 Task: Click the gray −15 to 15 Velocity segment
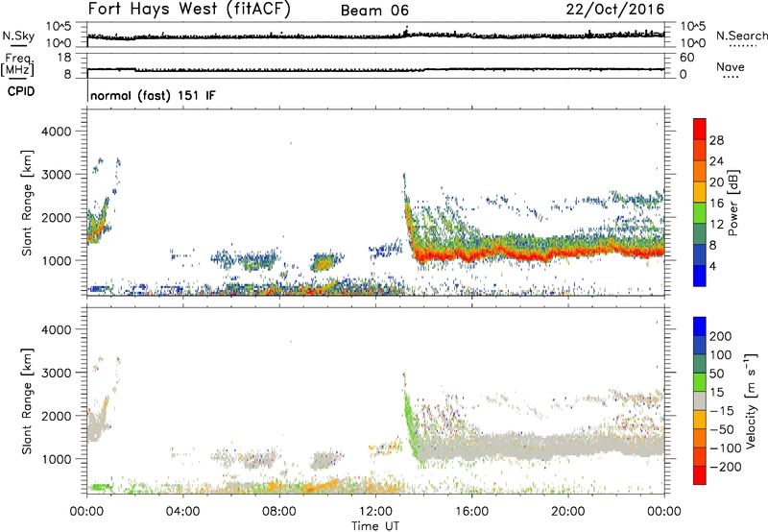(x=700, y=400)
